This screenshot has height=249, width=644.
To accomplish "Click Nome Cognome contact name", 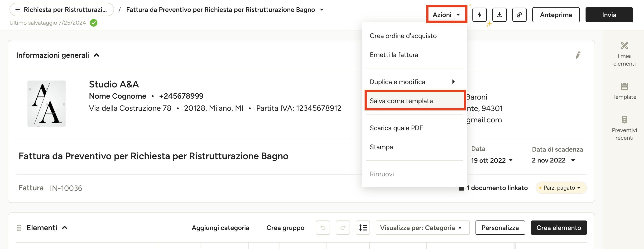I will 117,96.
